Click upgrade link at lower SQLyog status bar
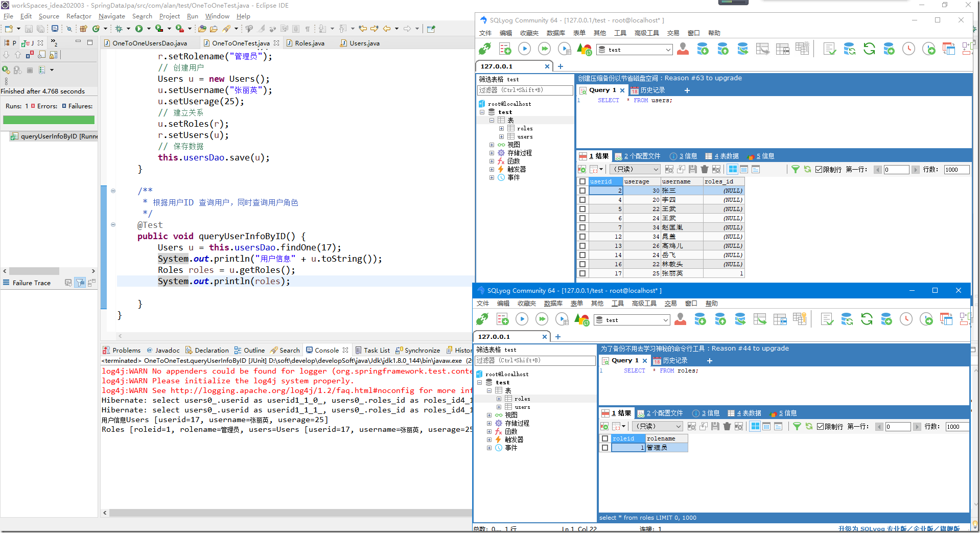Image resolution: width=980 pixels, height=533 pixels. 898,529
